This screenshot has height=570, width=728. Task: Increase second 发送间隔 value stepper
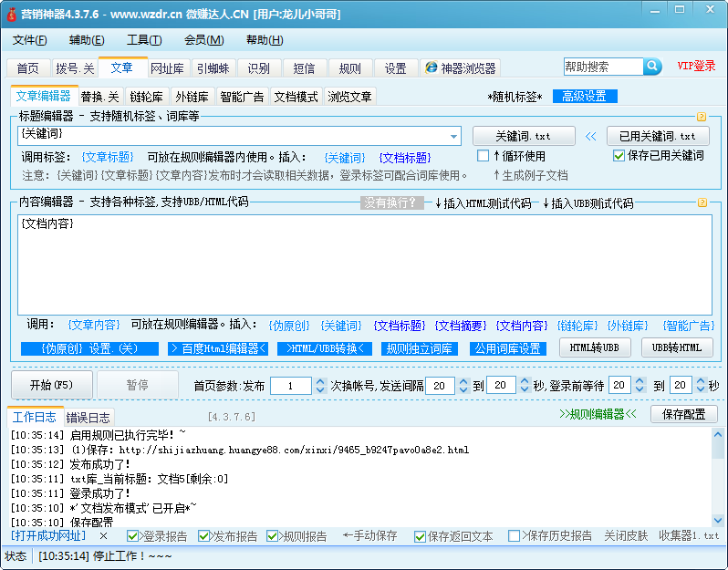point(525,380)
